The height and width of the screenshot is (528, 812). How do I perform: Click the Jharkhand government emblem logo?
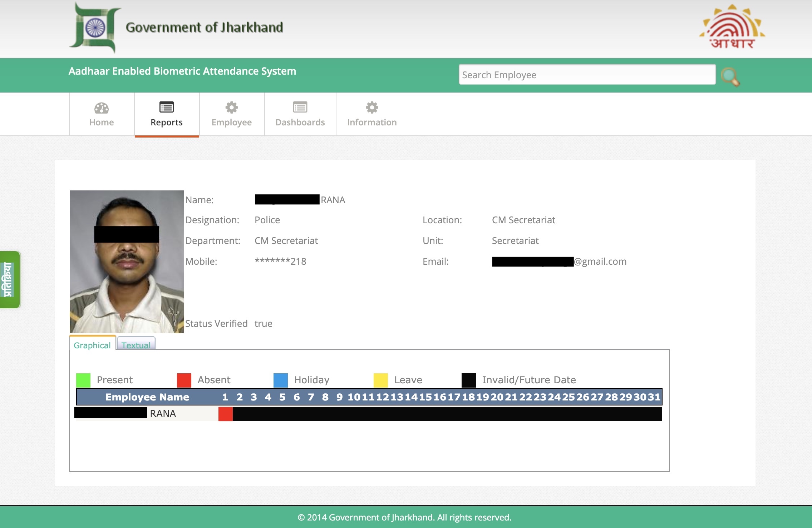point(95,28)
